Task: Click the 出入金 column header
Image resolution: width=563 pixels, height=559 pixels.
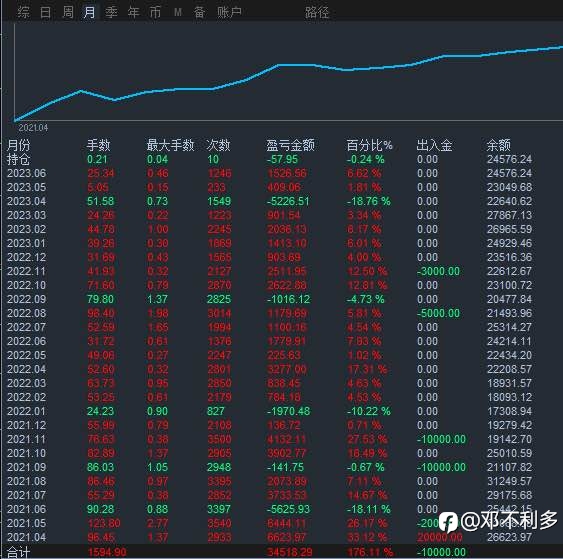Action: tap(434, 145)
